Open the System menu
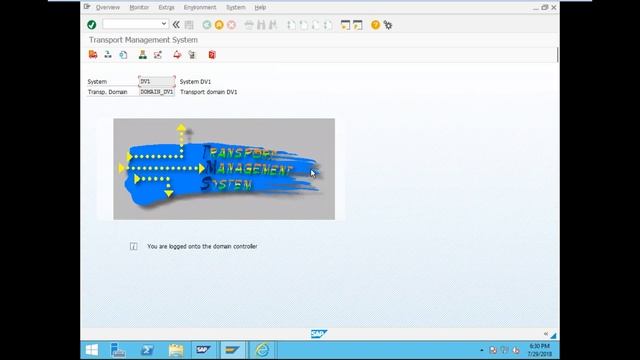This screenshot has height=360, width=640. (x=236, y=7)
